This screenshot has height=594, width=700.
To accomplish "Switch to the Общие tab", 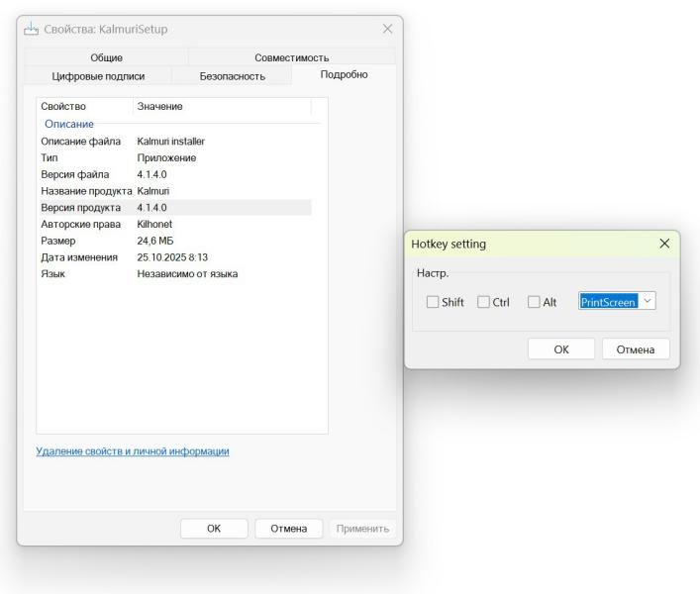I will pyautogui.click(x=106, y=57).
